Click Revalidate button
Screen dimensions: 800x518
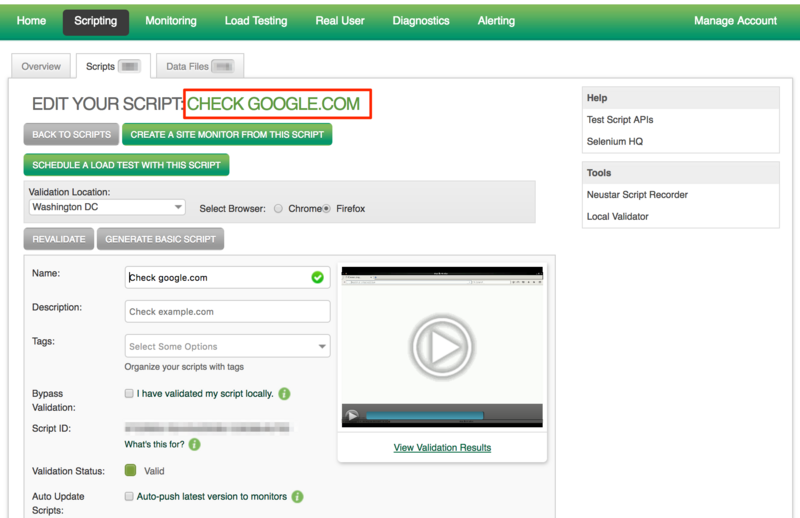[59, 239]
